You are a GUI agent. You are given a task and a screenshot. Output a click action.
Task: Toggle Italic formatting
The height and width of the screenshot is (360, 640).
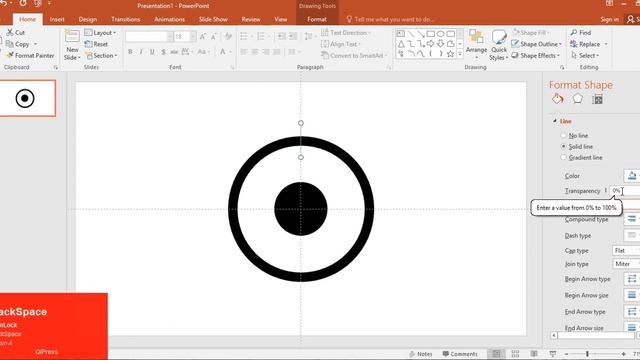(x=141, y=51)
